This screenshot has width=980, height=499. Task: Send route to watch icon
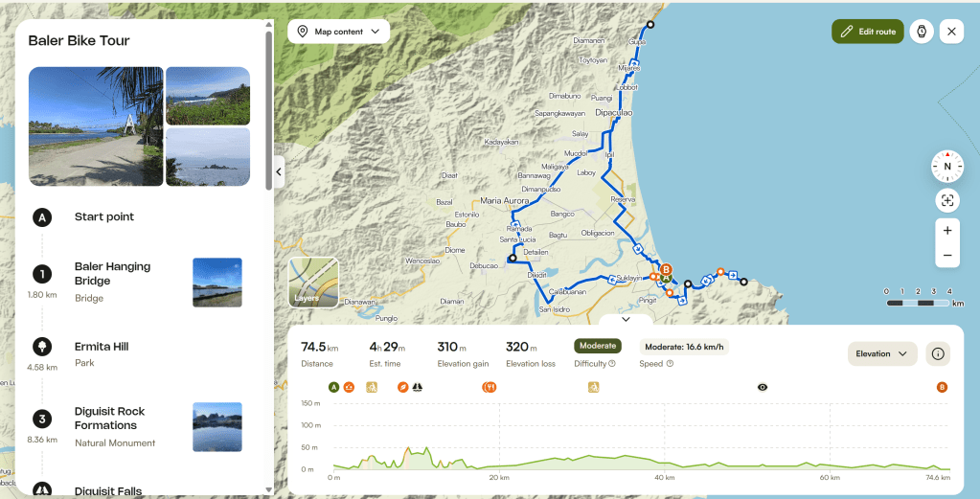point(922,32)
